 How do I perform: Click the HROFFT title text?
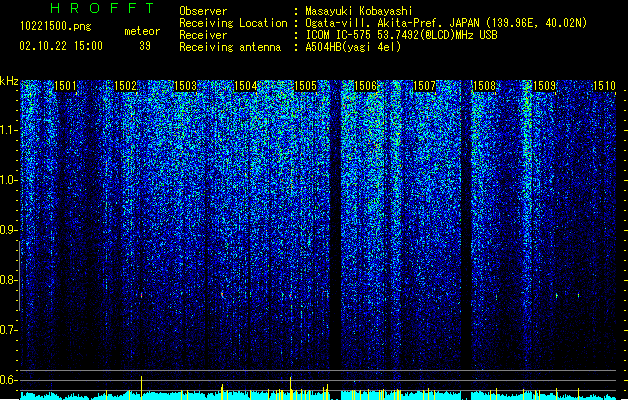click(x=102, y=8)
